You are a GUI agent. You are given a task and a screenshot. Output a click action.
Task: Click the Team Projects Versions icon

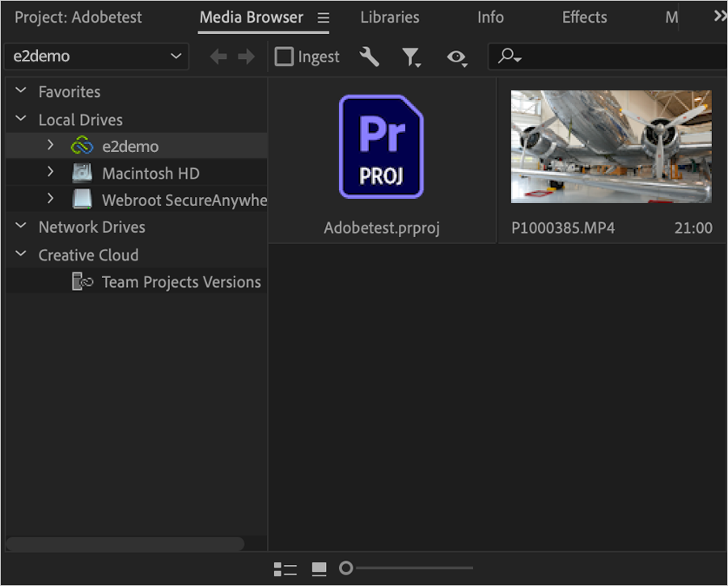tap(83, 281)
